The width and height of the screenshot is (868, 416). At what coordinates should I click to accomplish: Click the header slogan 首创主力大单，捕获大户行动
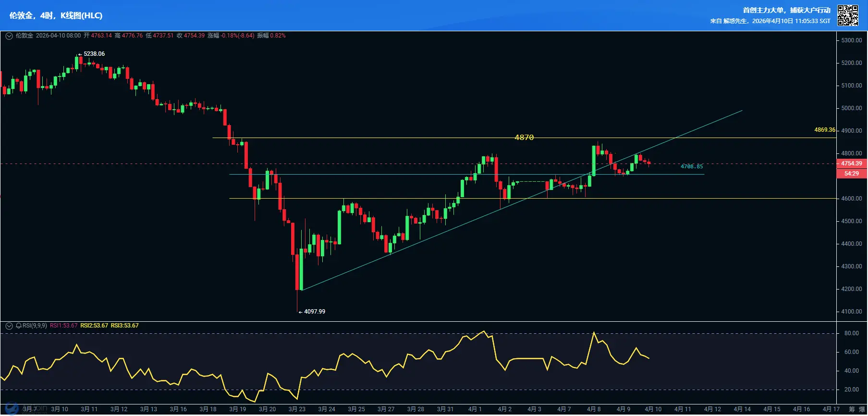pyautogui.click(x=786, y=10)
